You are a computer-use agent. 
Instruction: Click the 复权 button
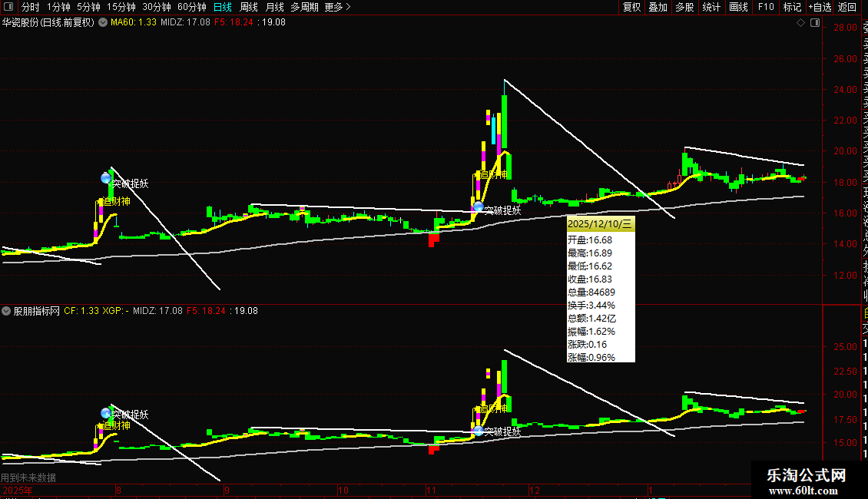pos(631,7)
